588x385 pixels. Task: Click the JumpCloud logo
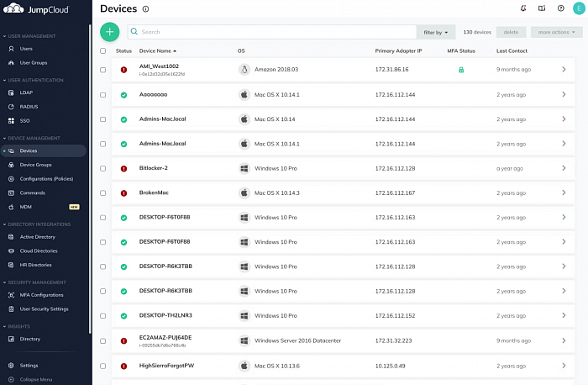tap(36, 8)
